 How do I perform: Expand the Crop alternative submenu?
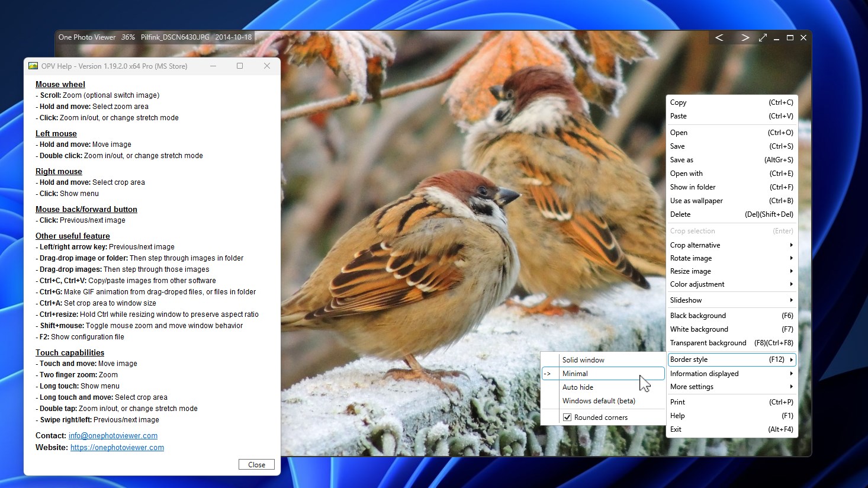click(x=695, y=245)
